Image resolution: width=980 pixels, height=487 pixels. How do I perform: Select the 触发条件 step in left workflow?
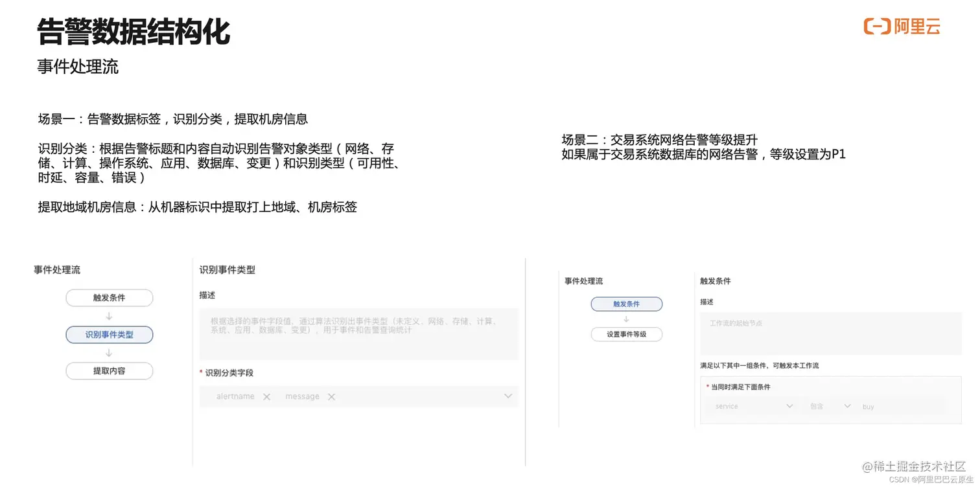pyautogui.click(x=109, y=298)
